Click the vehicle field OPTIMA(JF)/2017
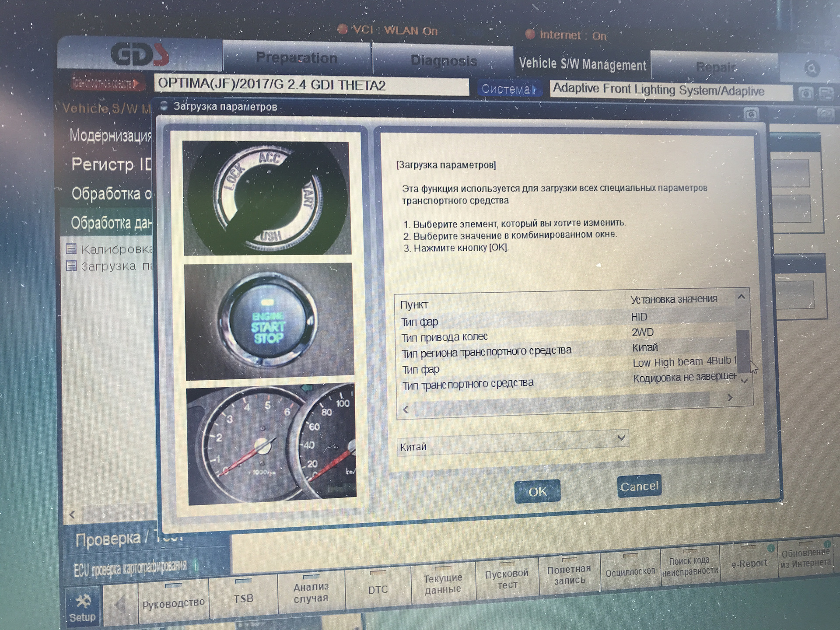840x630 pixels. coord(311,85)
